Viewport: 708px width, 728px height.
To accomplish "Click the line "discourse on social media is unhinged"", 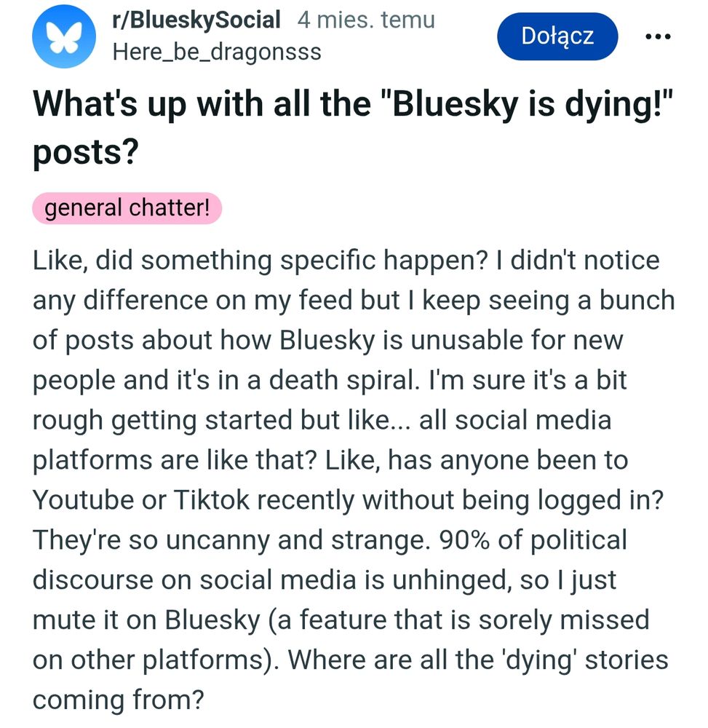I will coord(325,580).
